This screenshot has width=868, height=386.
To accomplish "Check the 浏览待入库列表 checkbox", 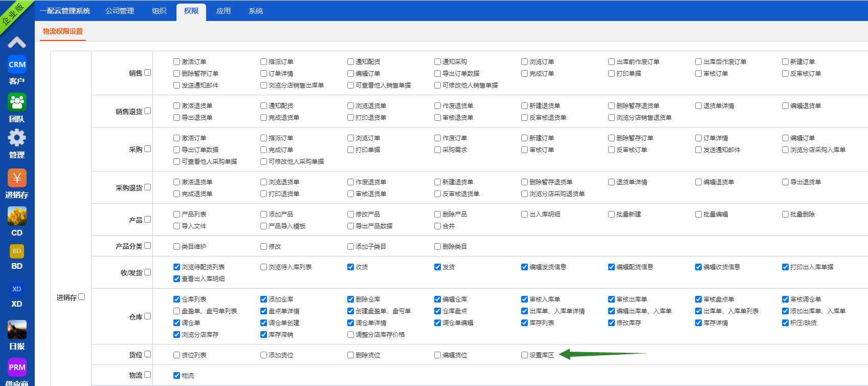I will [263, 267].
